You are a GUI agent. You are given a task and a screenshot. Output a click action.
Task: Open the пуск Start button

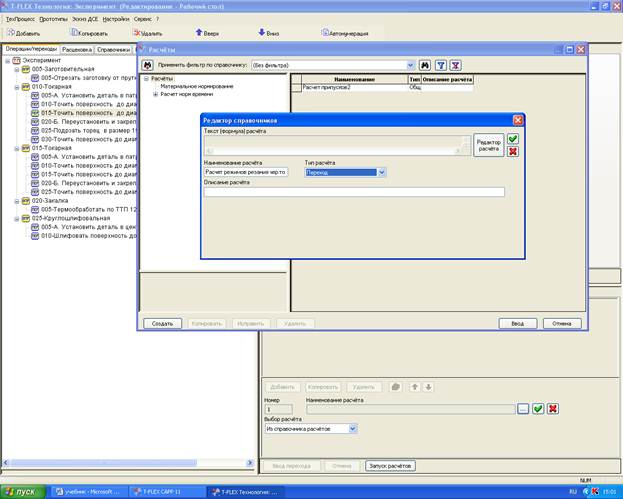pyautogui.click(x=23, y=492)
